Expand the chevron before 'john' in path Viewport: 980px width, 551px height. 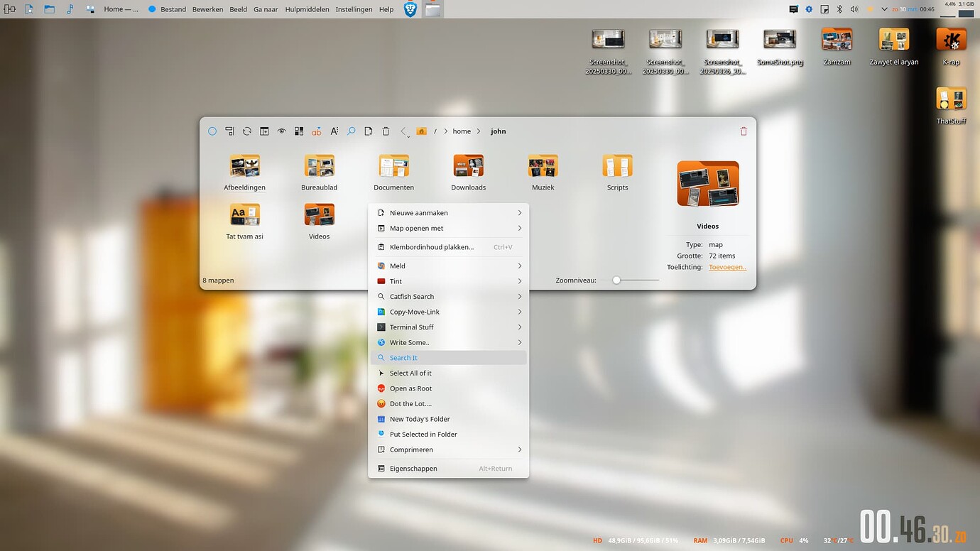pos(479,131)
